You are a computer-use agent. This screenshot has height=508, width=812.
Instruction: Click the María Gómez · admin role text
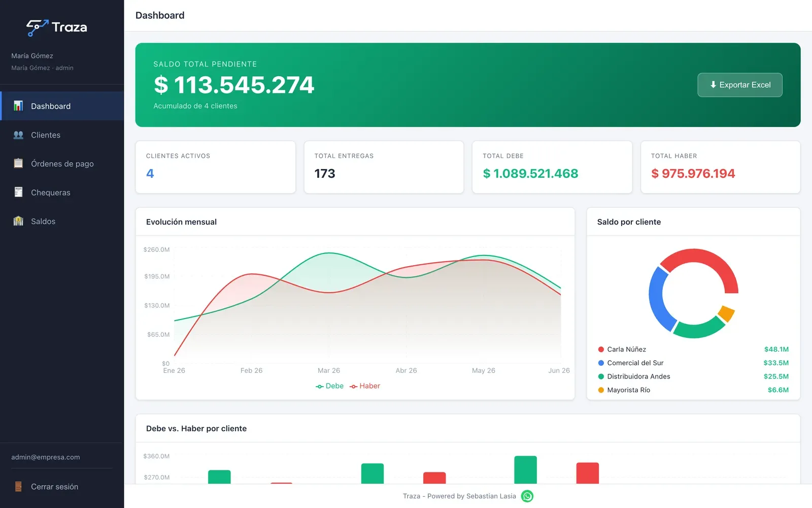coord(42,68)
